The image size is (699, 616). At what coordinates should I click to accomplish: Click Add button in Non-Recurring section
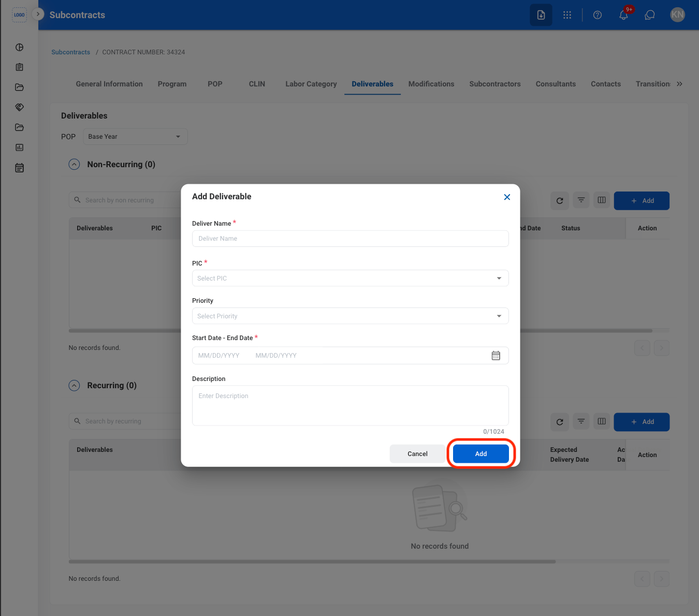pos(642,201)
